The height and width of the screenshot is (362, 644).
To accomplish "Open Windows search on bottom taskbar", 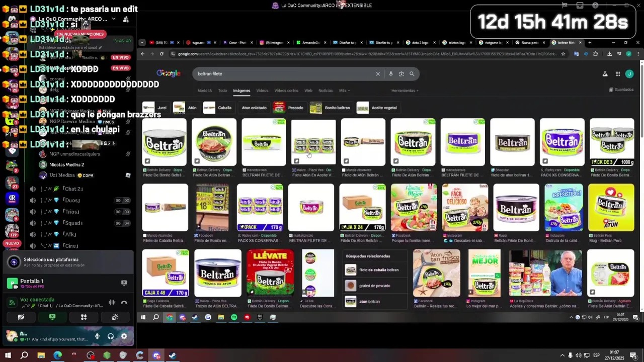I will (24, 355).
